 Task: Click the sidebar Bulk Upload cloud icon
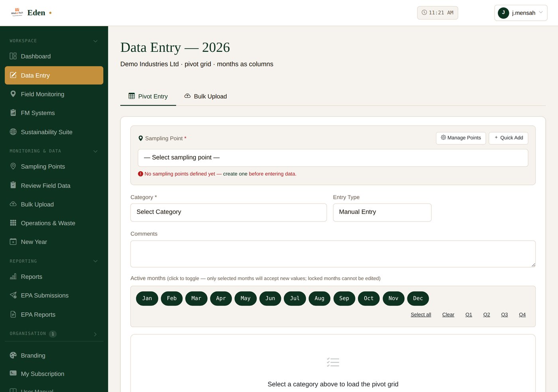13,204
